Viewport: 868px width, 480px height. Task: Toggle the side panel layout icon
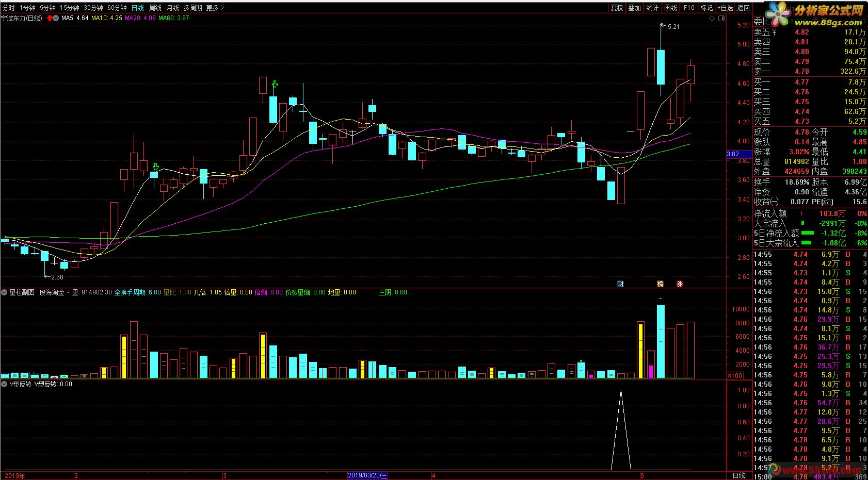pyautogui.click(x=721, y=19)
